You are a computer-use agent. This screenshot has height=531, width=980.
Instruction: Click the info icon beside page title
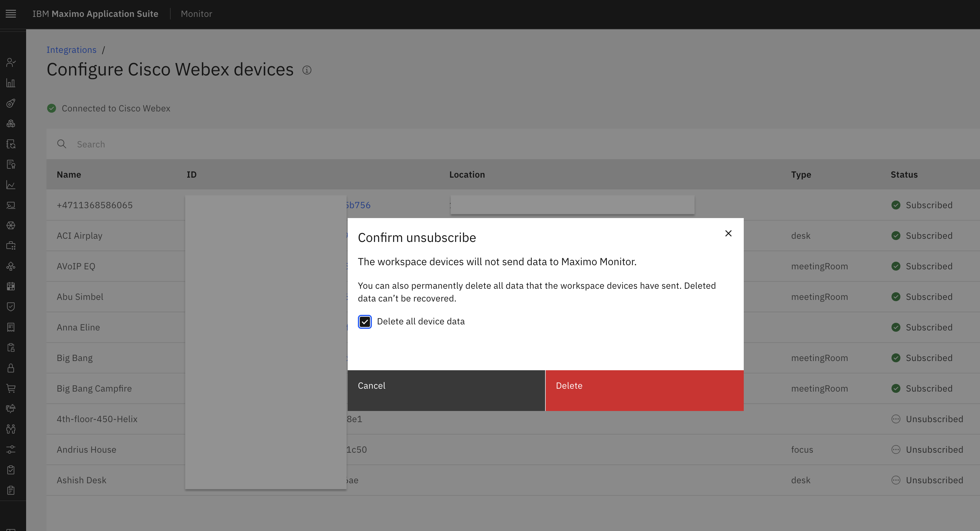(x=307, y=70)
